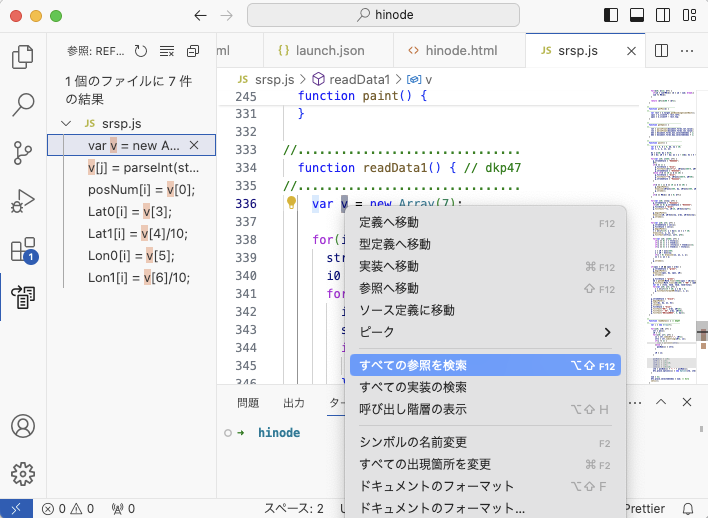Select シンボルの名前変更 menu entry
Viewport: 708px width, 518px height.
(x=485, y=442)
